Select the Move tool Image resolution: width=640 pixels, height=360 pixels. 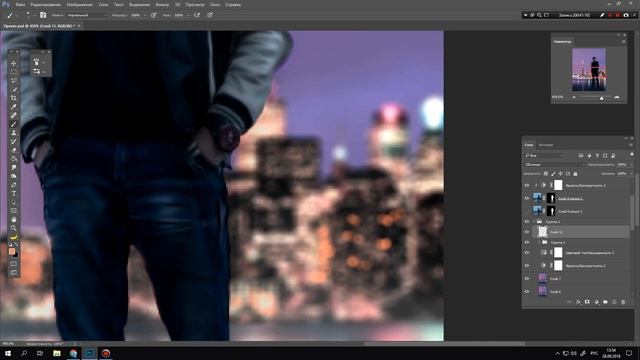[13, 63]
